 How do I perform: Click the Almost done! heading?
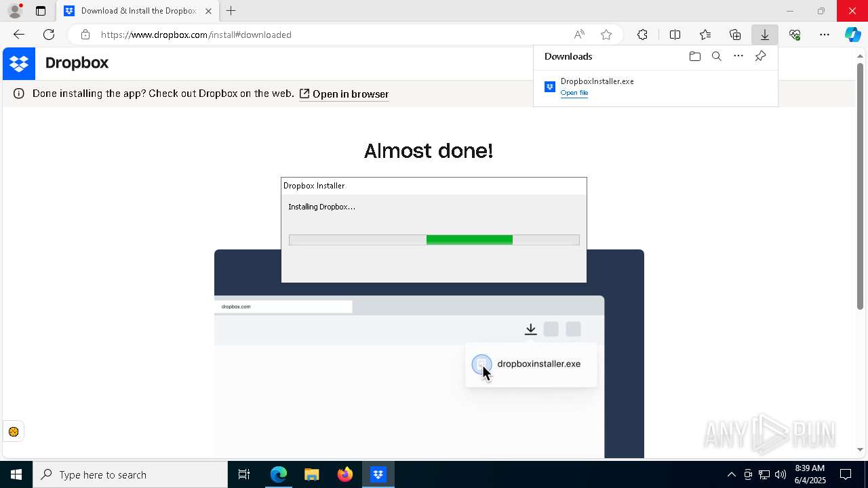pos(429,150)
